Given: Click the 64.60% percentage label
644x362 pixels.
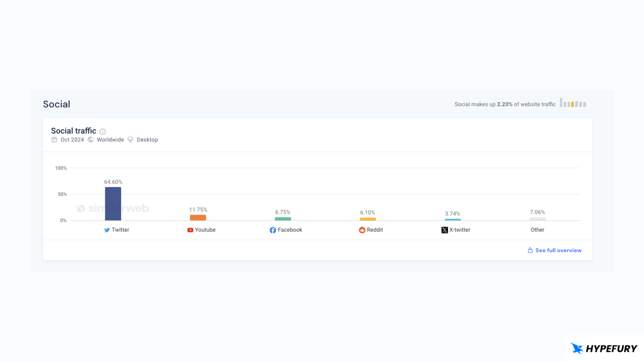Looking at the screenshot, I should 113,182.
